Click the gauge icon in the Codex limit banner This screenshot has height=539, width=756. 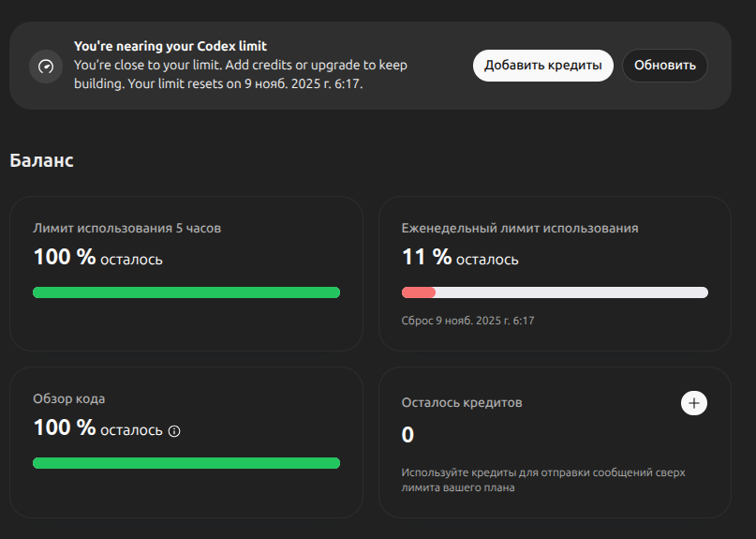point(45,67)
